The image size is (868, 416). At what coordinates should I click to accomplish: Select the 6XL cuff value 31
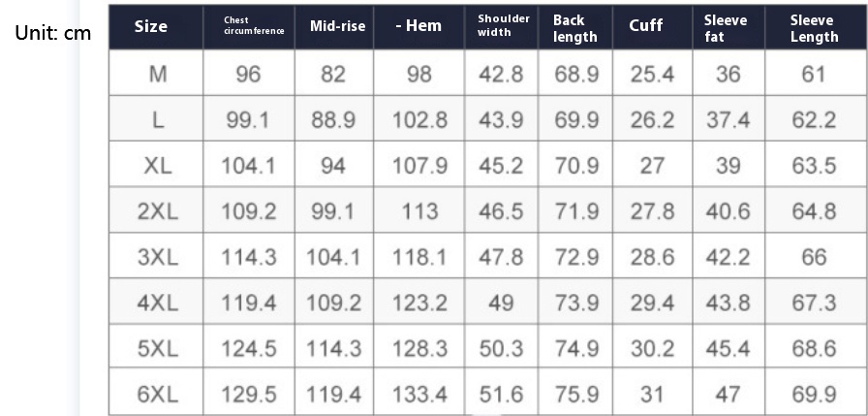pos(652,394)
